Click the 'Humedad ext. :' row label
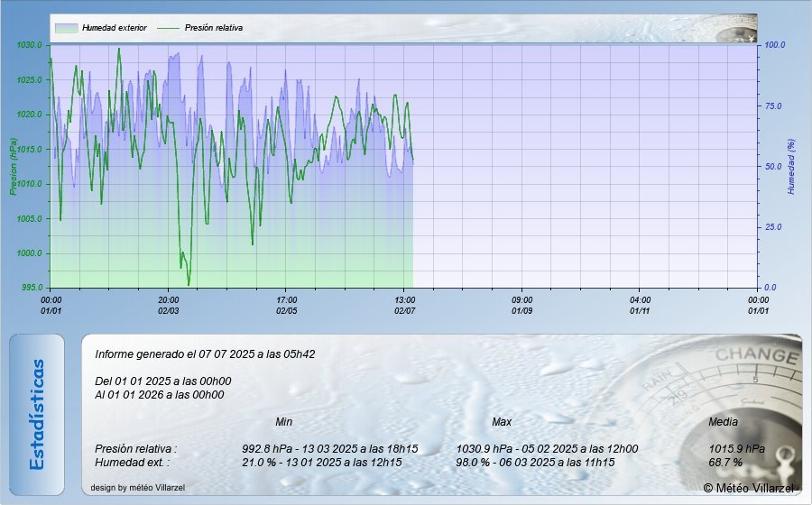 coord(132,462)
